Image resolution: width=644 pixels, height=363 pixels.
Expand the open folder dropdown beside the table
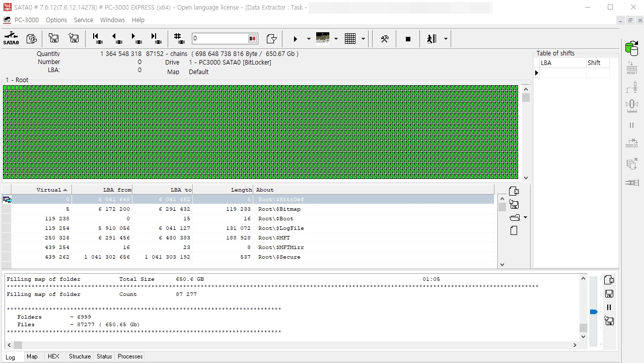click(x=525, y=217)
